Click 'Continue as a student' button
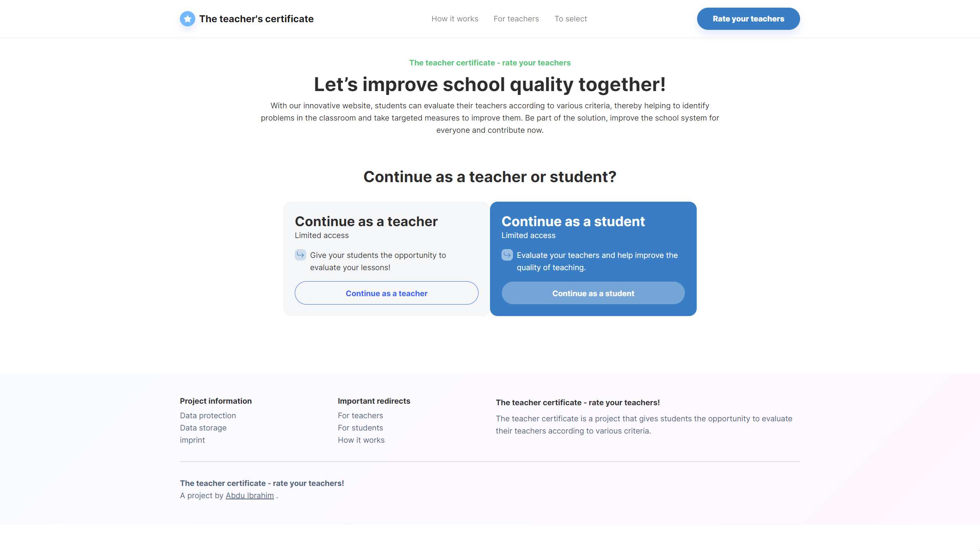980x551 pixels. point(593,293)
